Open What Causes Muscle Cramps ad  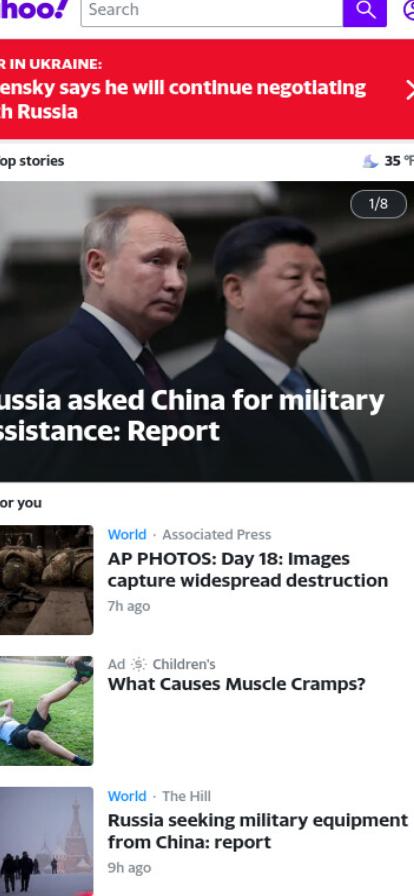(236, 684)
